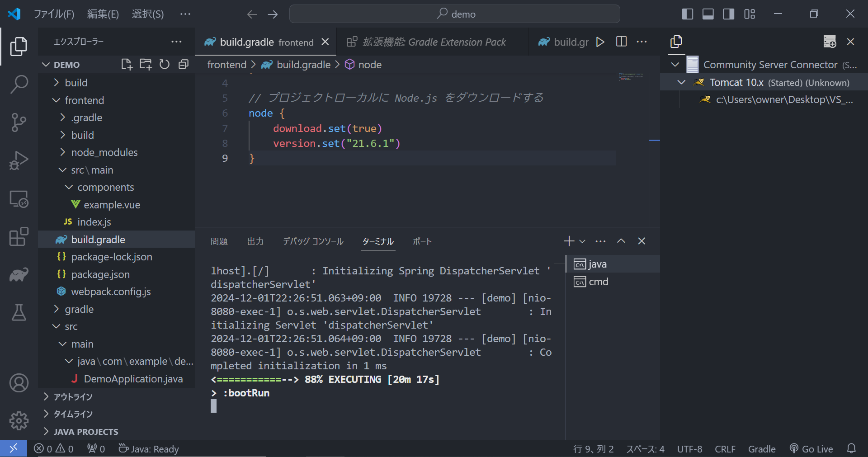Open the Source Control view
Image resolution: width=868 pixels, height=457 pixels.
(x=19, y=122)
